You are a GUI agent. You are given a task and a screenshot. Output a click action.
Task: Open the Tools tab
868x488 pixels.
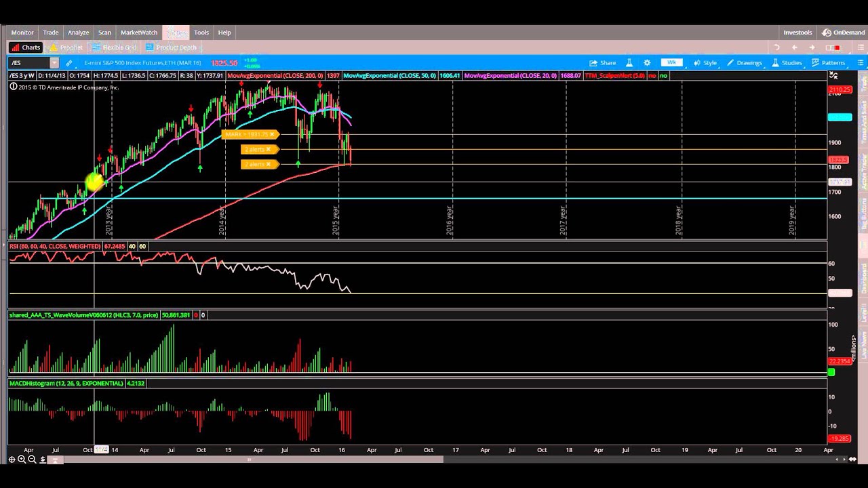[x=201, y=33]
